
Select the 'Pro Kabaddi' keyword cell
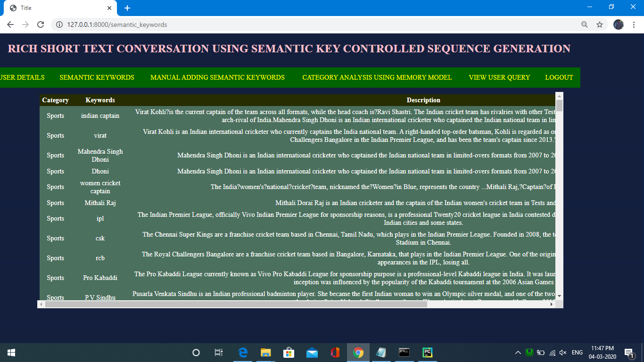click(100, 278)
